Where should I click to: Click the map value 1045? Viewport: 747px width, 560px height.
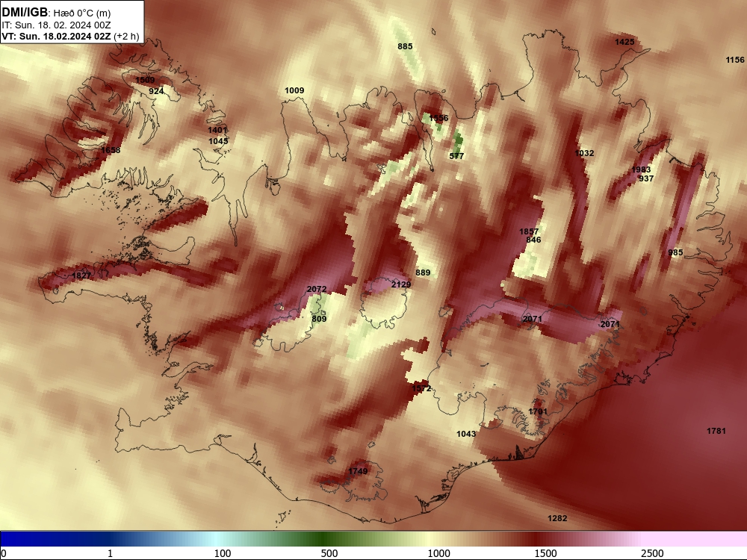click(218, 141)
